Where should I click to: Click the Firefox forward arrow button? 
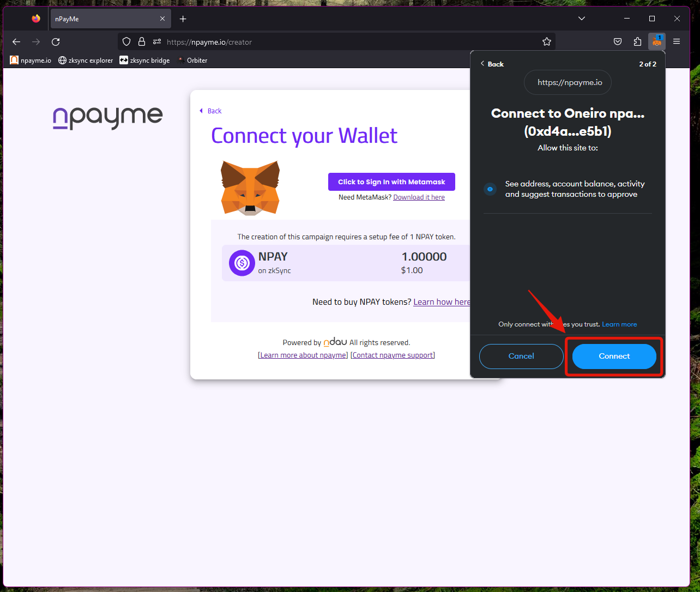click(36, 42)
